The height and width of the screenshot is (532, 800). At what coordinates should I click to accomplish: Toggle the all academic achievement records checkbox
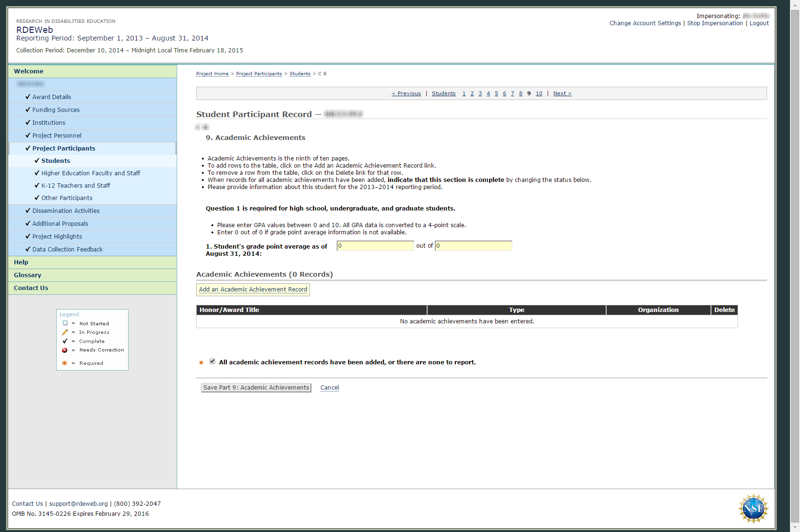click(x=212, y=361)
